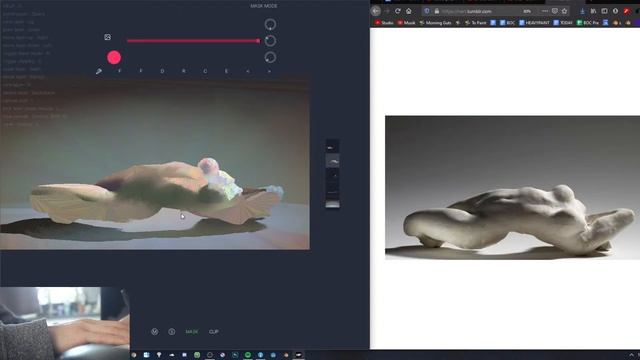
Task: Click the '<' arrow in the tool row
Action: pos(248,71)
